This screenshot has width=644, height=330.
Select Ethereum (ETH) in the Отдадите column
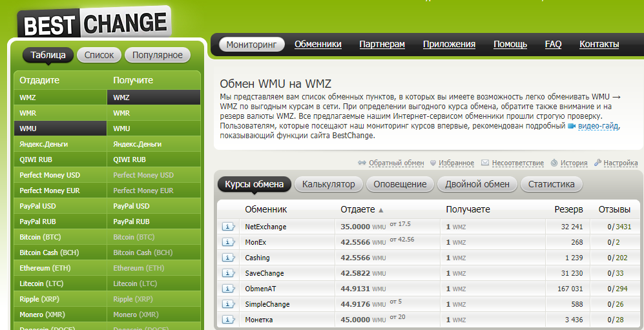click(x=60, y=268)
